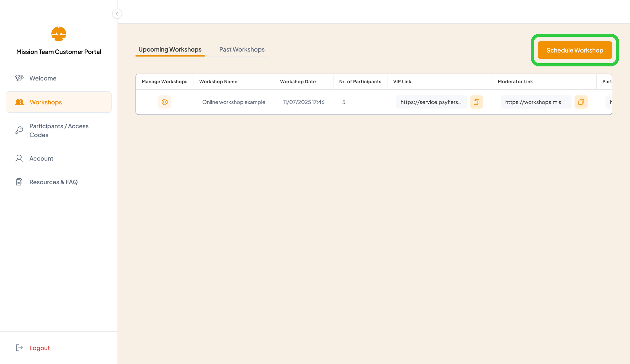Copy the VIP link
The height and width of the screenshot is (364, 630).
pyautogui.click(x=476, y=102)
